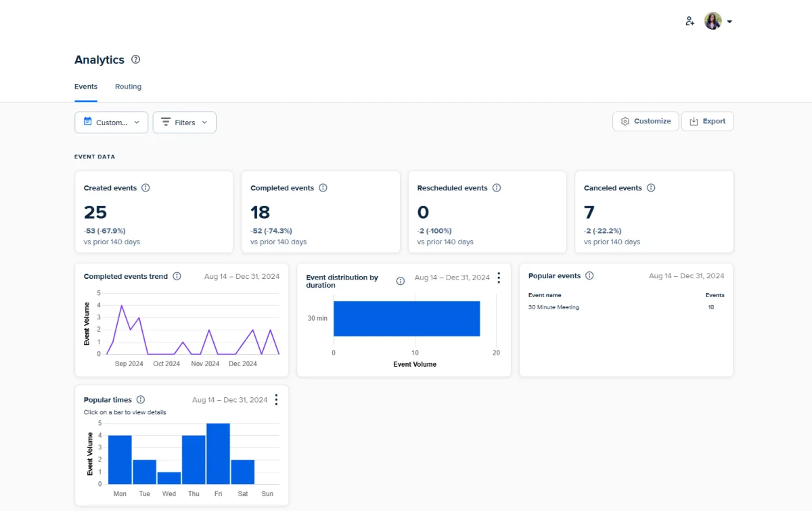Click the download icon on Export
Screen dimensions: 812x511
point(694,121)
